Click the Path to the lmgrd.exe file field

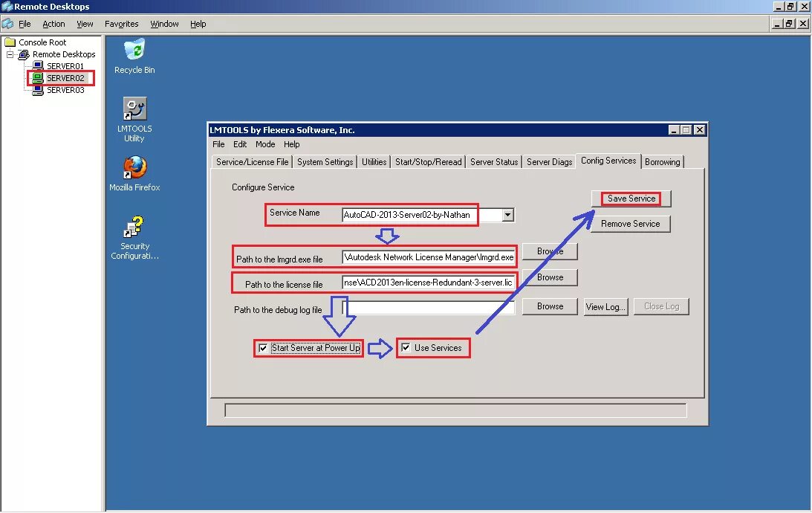[x=429, y=257]
